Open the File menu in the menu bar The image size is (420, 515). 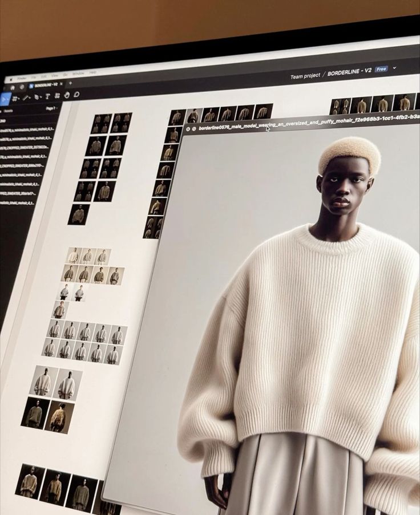point(34,77)
